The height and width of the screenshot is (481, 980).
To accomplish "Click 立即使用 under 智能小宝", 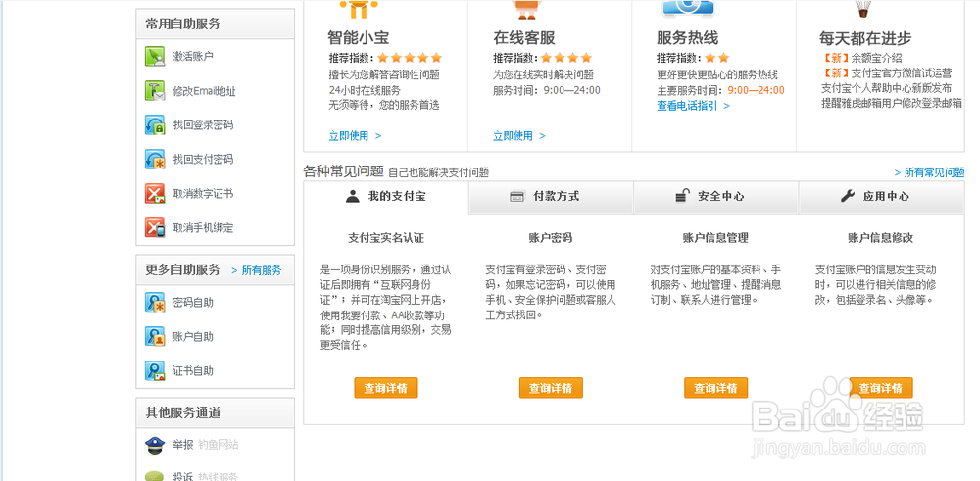I will click(355, 135).
